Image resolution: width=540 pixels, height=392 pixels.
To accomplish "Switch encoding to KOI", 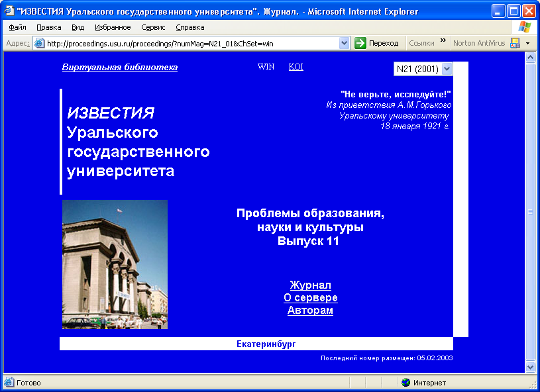I will (x=296, y=67).
